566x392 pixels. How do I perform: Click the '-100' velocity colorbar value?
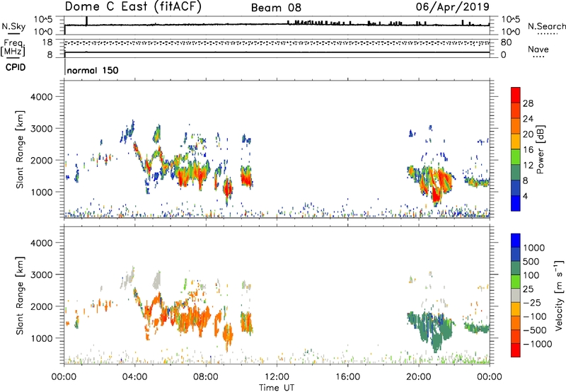535,316
